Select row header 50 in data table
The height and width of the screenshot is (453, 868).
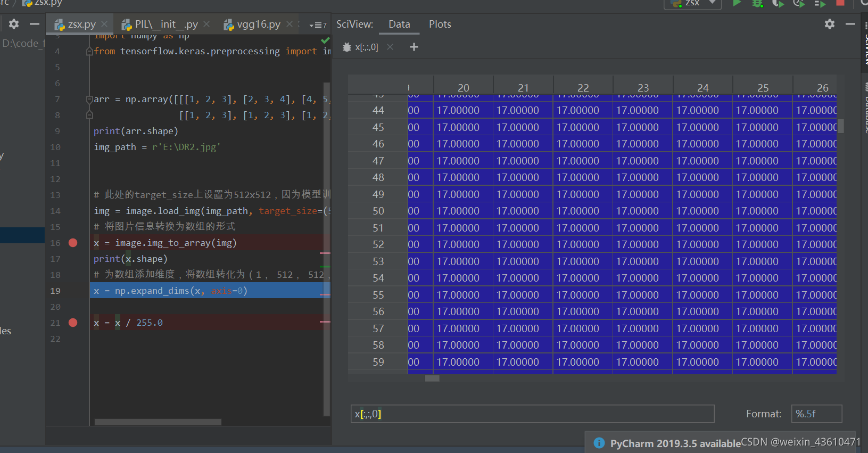378,211
